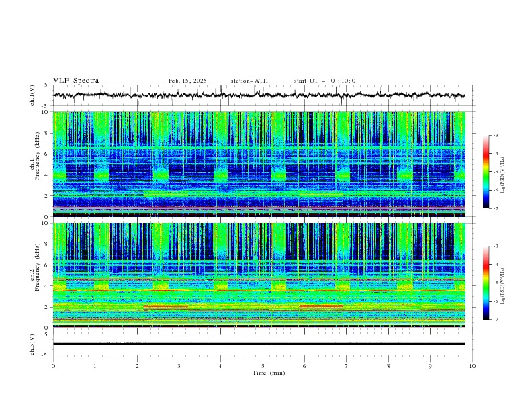The width and height of the screenshot is (532, 411).
Task: Click time axis tick label "7" at bottom
Action: point(347,366)
